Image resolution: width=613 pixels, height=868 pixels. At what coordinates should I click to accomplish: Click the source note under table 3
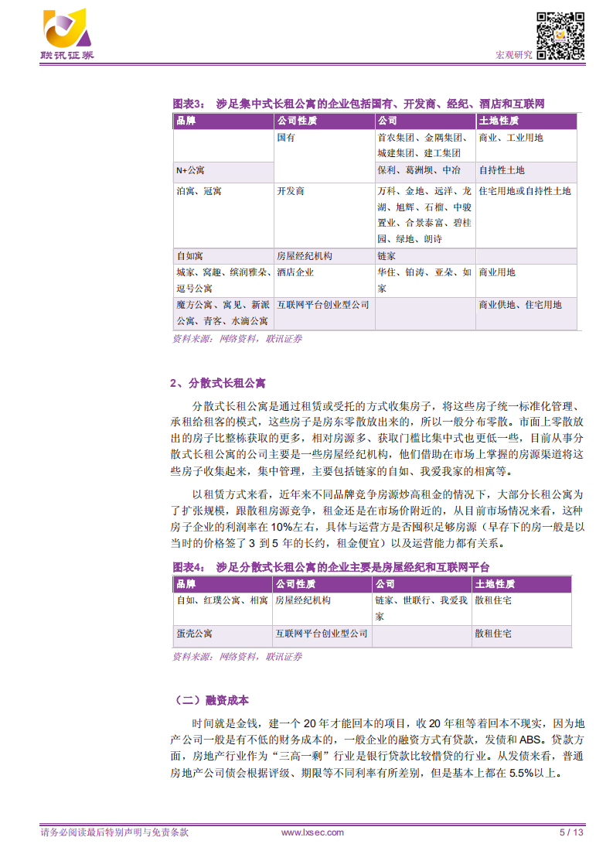[x=237, y=339]
